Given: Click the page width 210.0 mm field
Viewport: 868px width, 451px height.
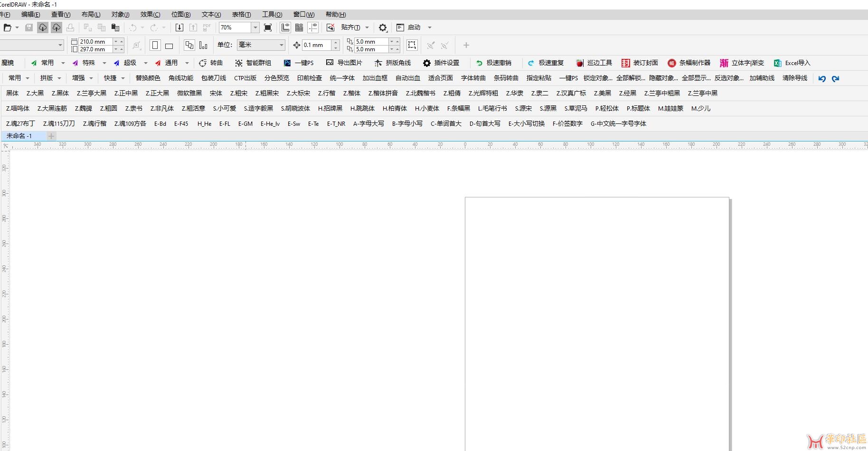Looking at the screenshot, I should 95,41.
